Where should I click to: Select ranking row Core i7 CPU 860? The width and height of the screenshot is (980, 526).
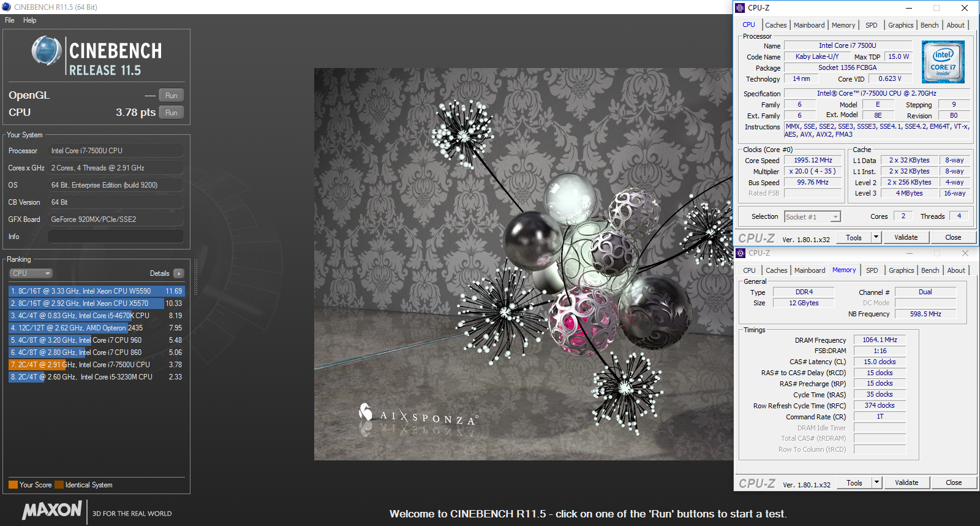coord(96,353)
